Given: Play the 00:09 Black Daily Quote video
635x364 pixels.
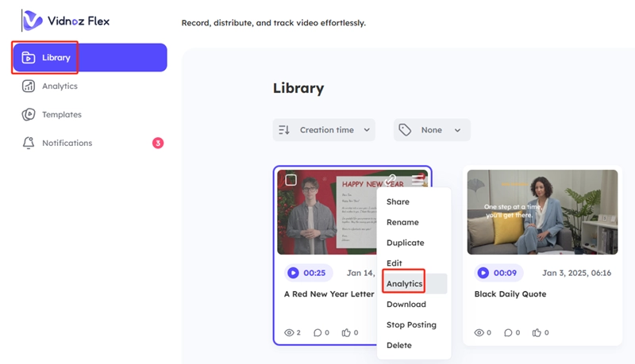Looking at the screenshot, I should point(483,273).
